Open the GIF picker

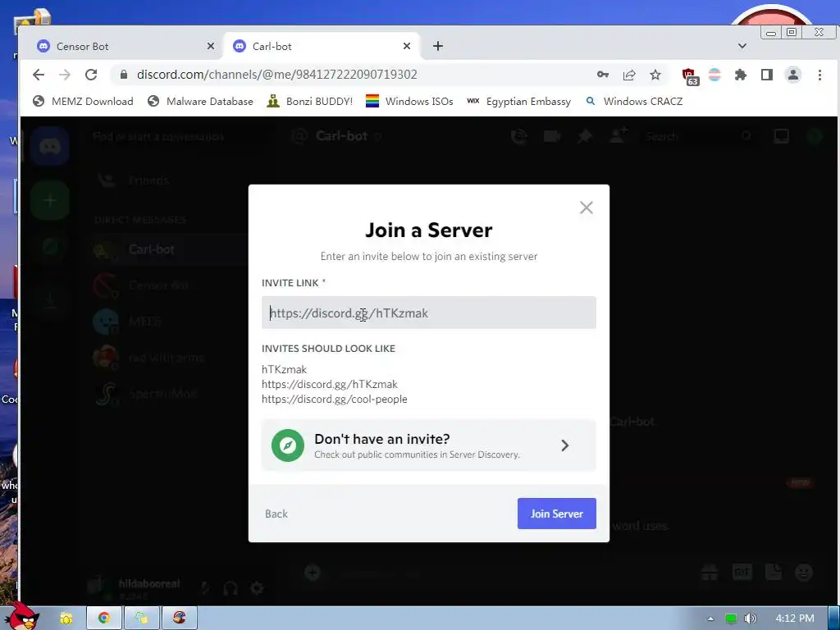click(x=742, y=573)
